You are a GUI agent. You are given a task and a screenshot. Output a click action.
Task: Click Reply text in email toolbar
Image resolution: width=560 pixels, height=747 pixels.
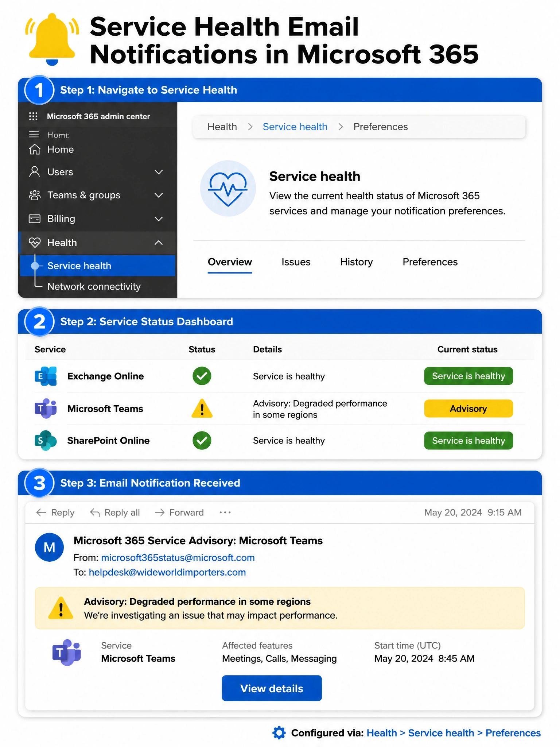(x=63, y=512)
